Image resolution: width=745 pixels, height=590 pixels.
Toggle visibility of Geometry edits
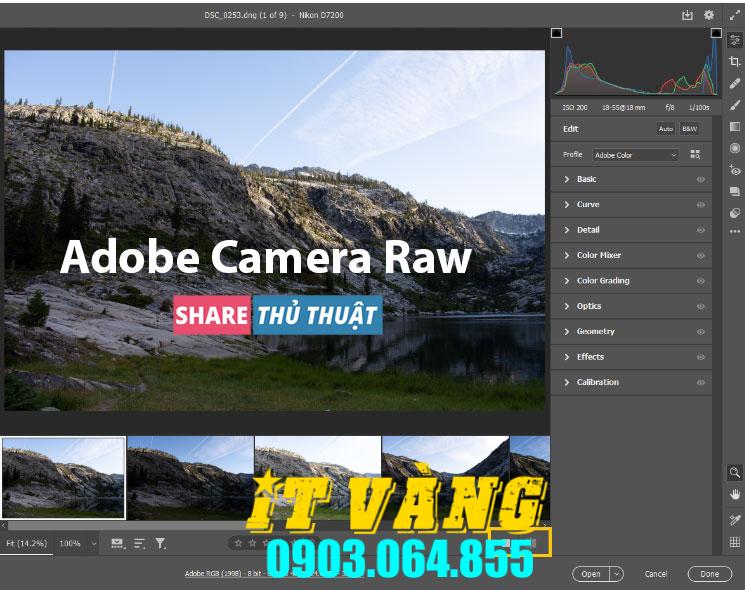point(700,332)
